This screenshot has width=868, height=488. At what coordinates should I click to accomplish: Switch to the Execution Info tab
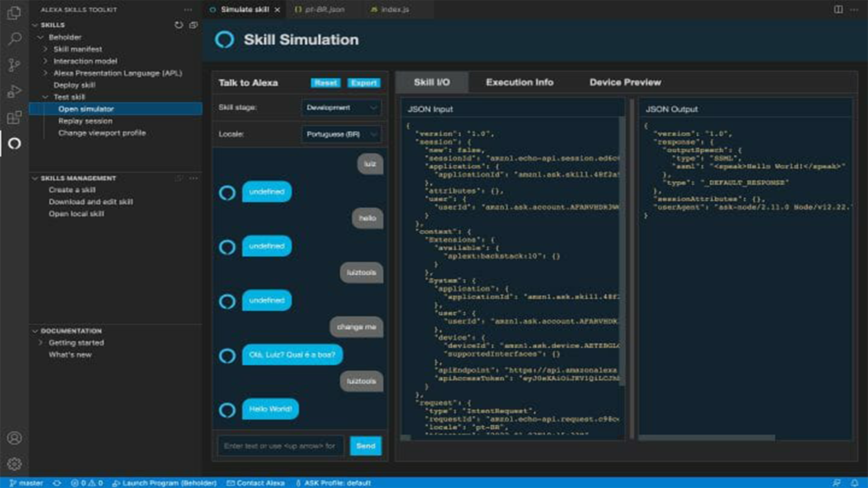(519, 82)
